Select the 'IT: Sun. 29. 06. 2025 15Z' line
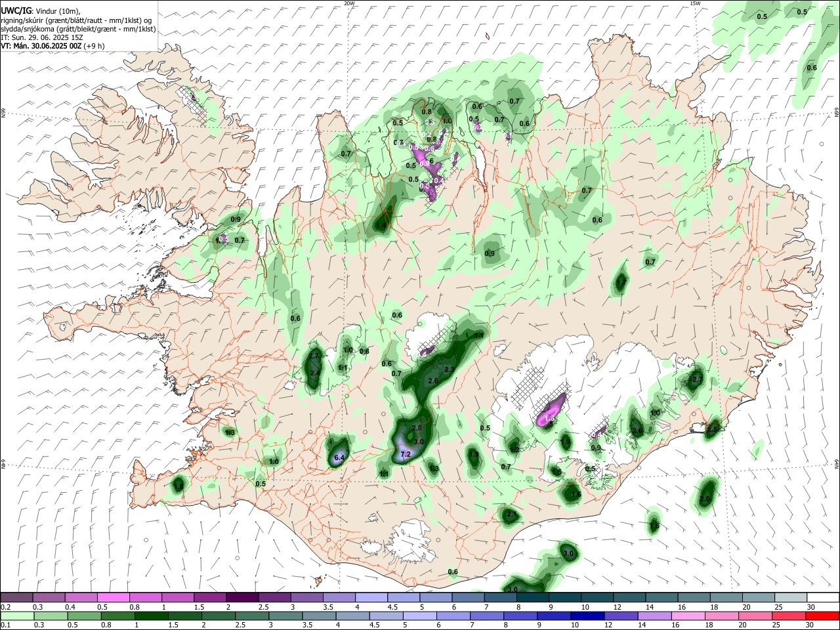This screenshot has width=840, height=630. tap(41, 37)
